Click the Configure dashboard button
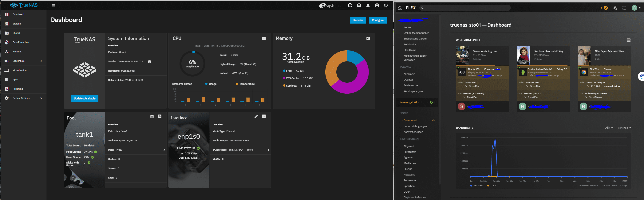Screen dimensions: 644x200 (377, 20)
